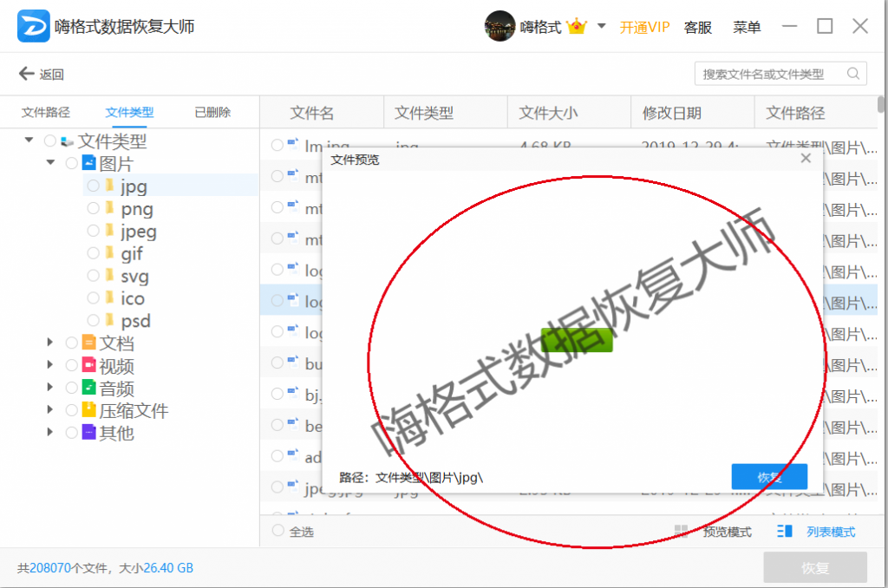Sort by the 修改日期 column header

tap(672, 113)
